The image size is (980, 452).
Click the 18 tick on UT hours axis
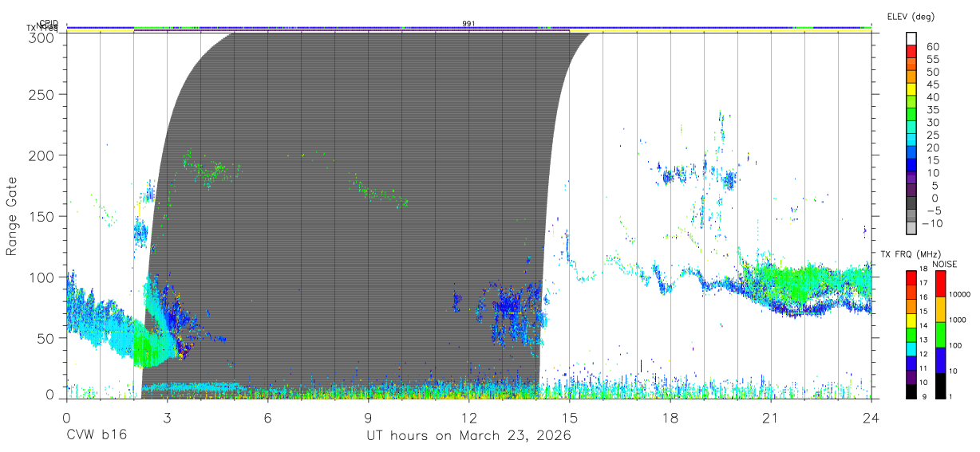(x=670, y=418)
